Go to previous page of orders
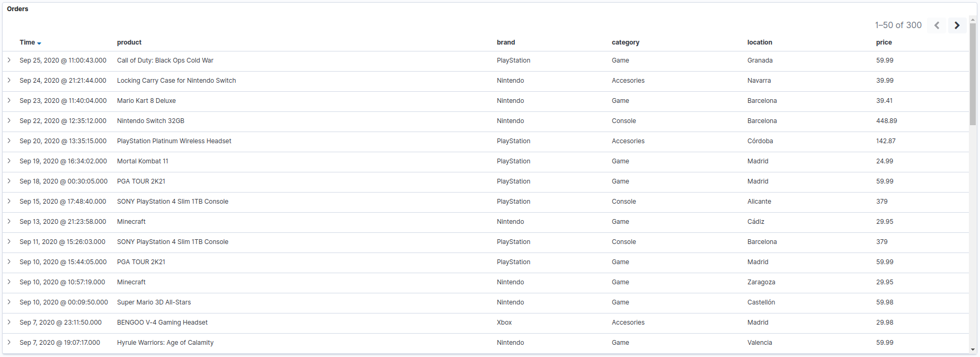980x357 pixels. pos(937,25)
